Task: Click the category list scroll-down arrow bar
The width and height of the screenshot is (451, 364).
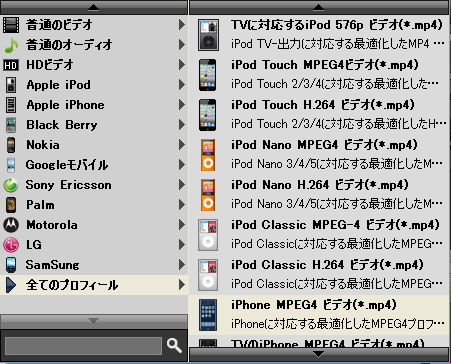Action: [94, 321]
